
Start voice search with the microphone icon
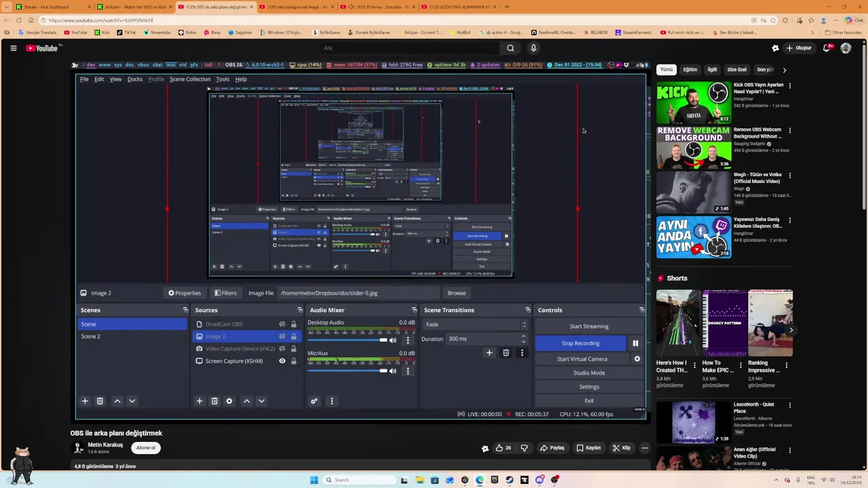(534, 48)
